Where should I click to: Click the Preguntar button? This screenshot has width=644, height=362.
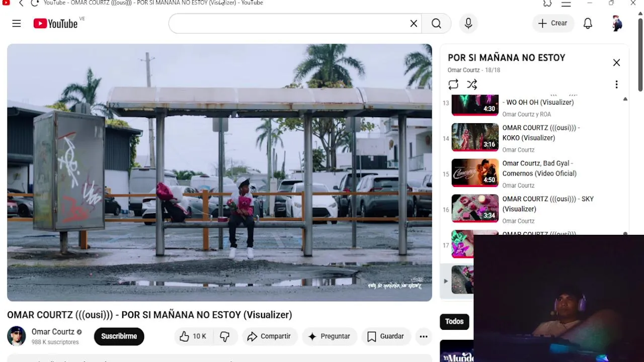[329, 336]
